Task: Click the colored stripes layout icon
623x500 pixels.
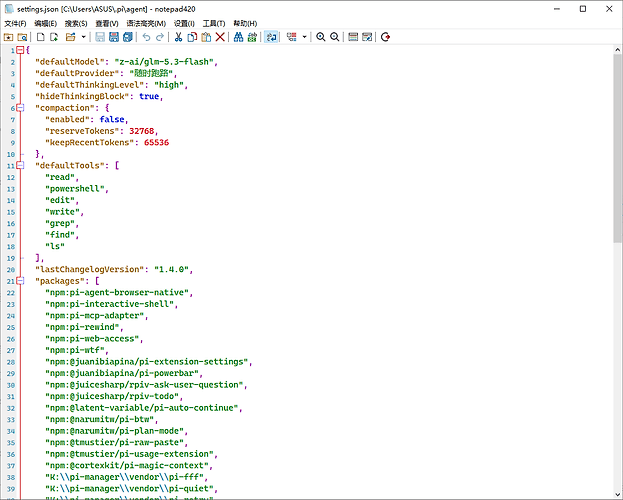Action: coord(353,37)
